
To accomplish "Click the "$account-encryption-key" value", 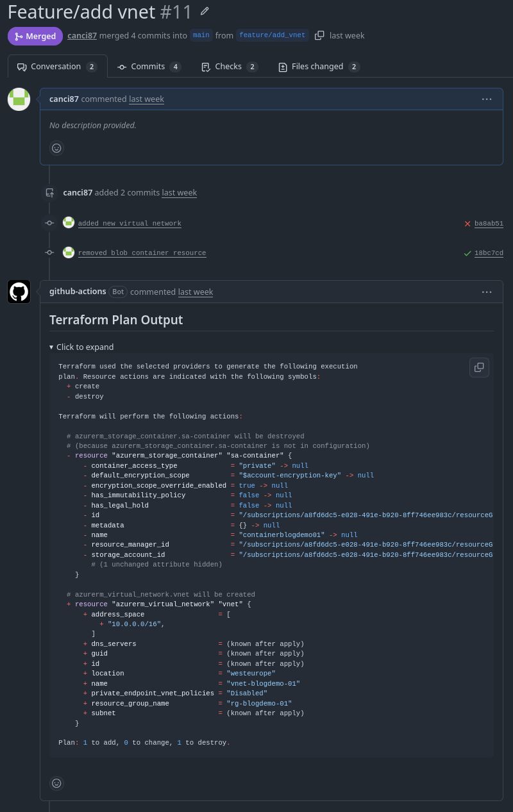I will [x=290, y=475].
